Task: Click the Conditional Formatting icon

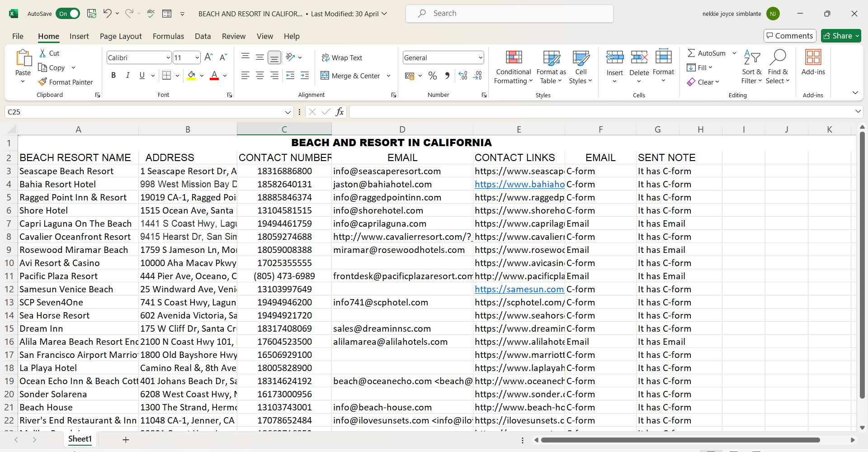Action: coord(513,57)
